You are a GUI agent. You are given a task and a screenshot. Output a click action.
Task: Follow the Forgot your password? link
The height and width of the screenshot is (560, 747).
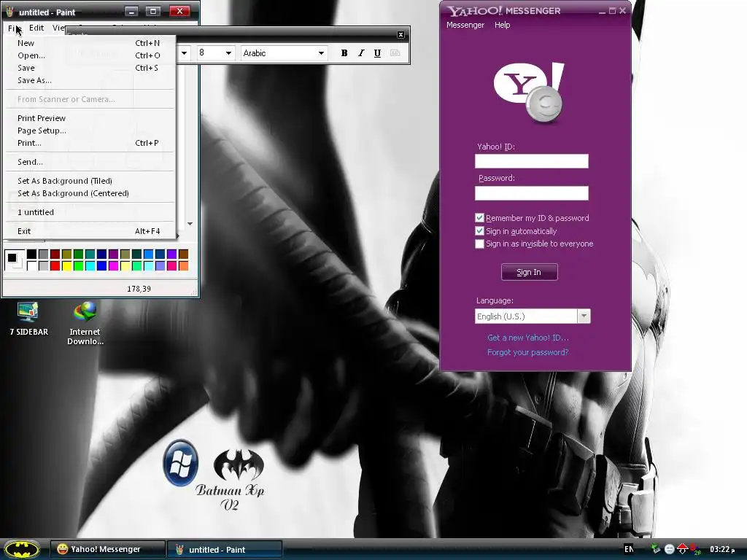[528, 352]
